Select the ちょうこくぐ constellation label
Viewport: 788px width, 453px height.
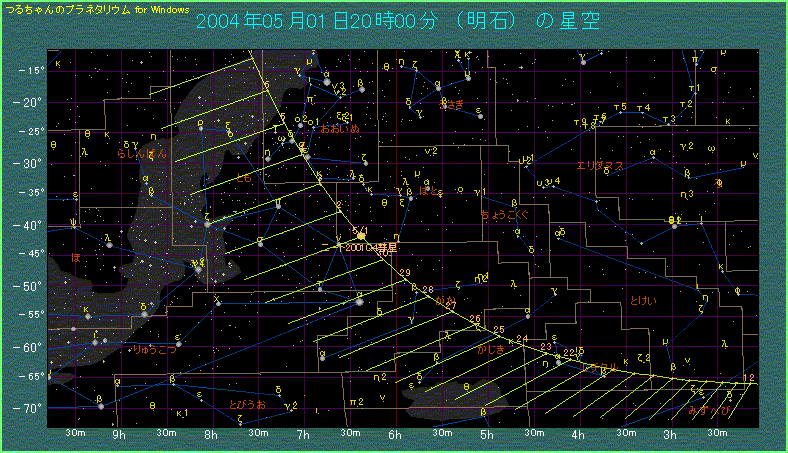click(503, 214)
